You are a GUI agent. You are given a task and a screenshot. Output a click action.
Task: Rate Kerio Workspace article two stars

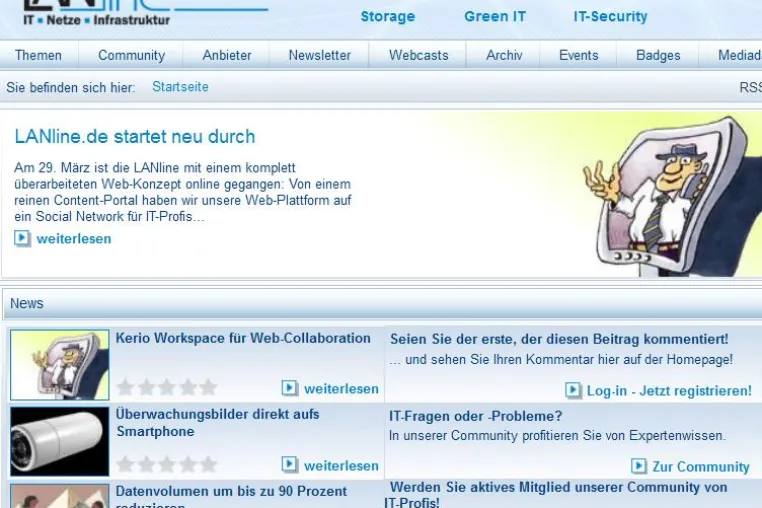146,387
